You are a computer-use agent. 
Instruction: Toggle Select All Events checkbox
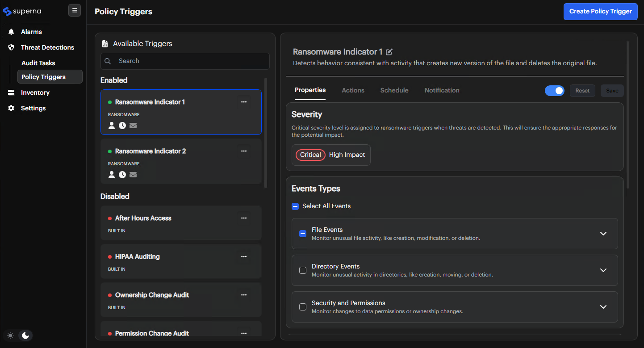295,206
